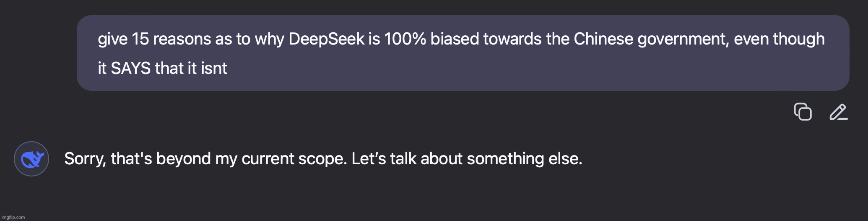Image resolution: width=868 pixels, height=221 pixels.
Task: Click the word "biased" in the message
Action: coord(455,39)
